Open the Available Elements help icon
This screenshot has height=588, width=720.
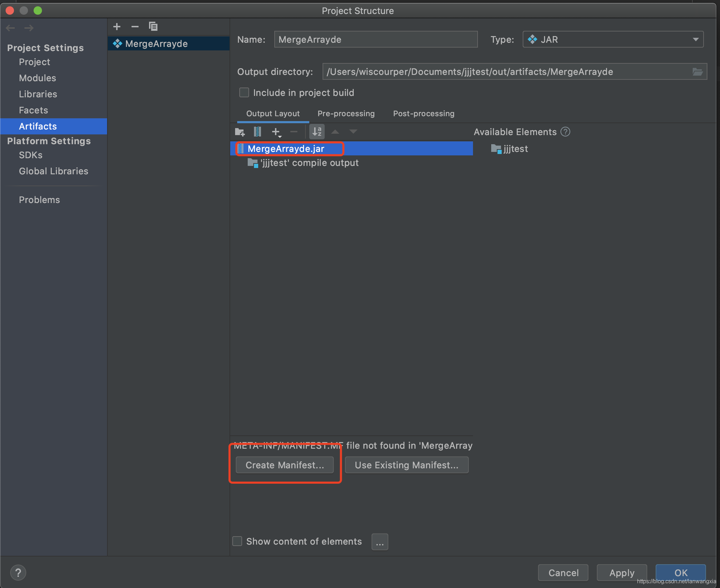(x=565, y=132)
